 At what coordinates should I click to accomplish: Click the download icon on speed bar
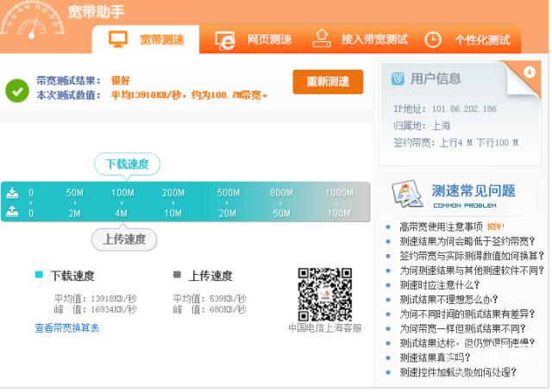pos(12,193)
